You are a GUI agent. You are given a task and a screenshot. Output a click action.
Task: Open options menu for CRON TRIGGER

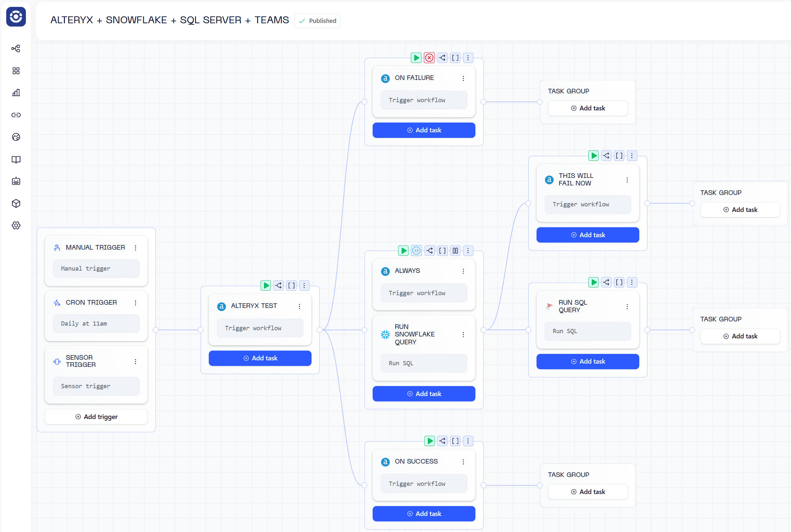(135, 303)
